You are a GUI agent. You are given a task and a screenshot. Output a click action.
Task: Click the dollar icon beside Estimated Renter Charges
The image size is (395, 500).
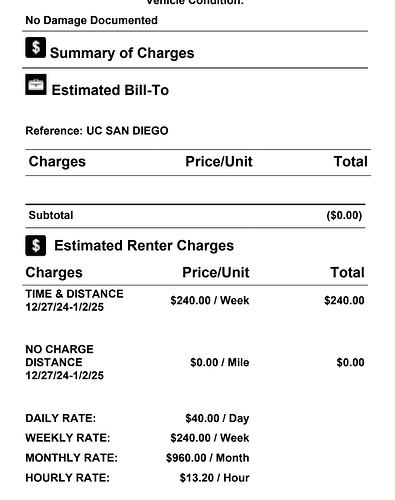pyautogui.click(x=36, y=246)
